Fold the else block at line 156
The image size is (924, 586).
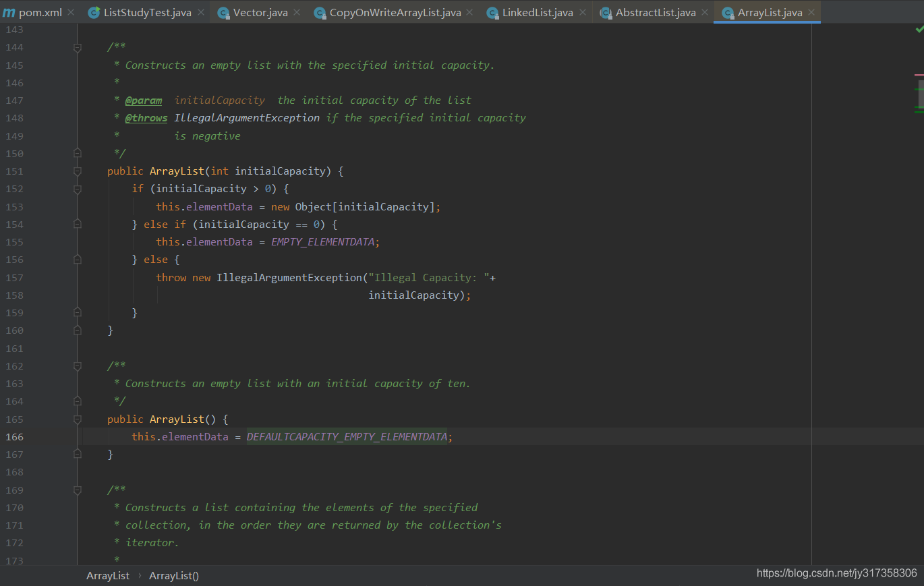click(78, 260)
